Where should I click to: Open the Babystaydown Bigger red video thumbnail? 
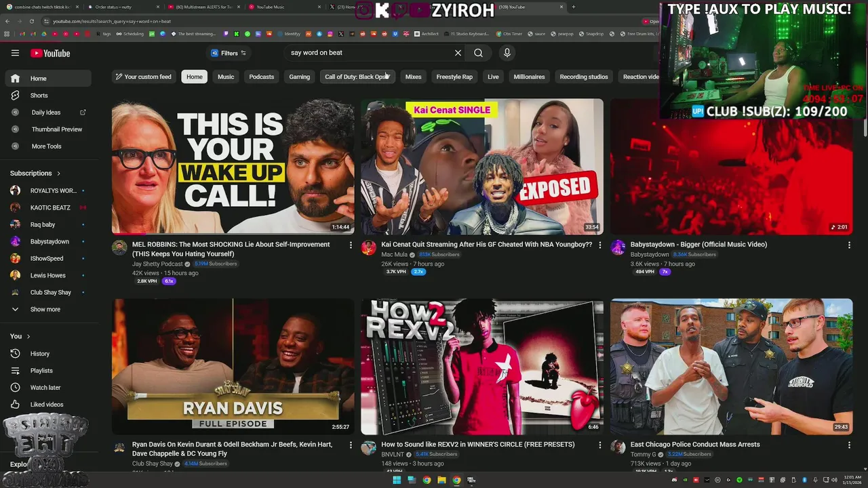(x=731, y=167)
